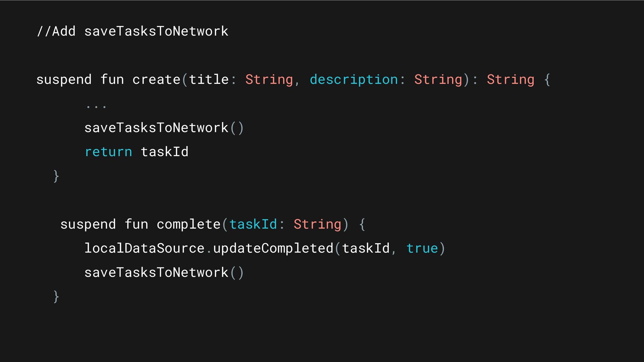
Task: Select the create function name
Action: 157,79
